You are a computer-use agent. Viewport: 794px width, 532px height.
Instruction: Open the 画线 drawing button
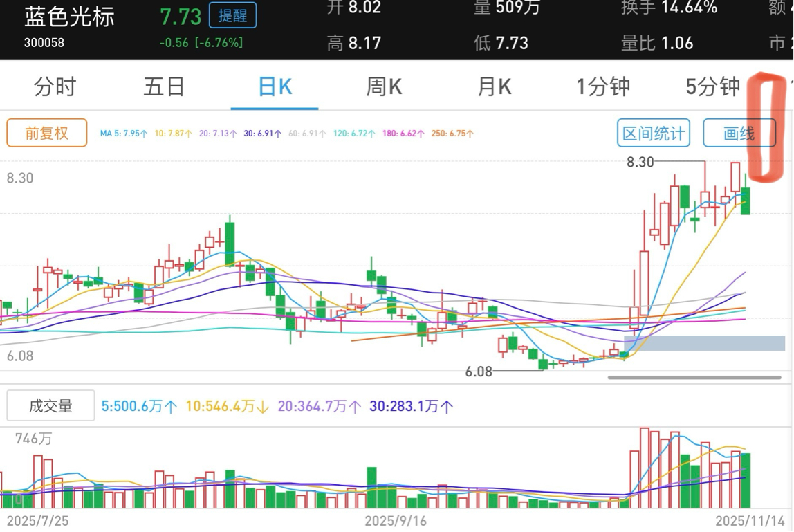tap(739, 134)
